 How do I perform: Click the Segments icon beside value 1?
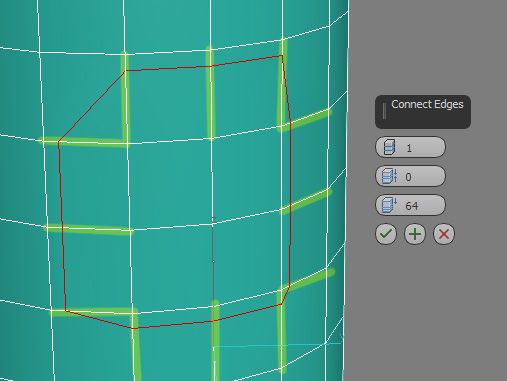tap(389, 147)
